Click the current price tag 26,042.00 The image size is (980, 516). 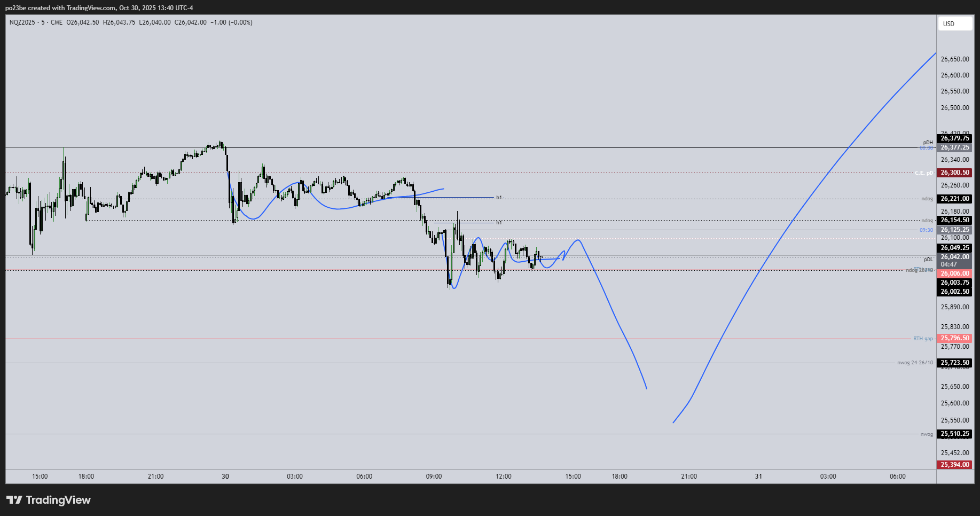tap(955, 257)
